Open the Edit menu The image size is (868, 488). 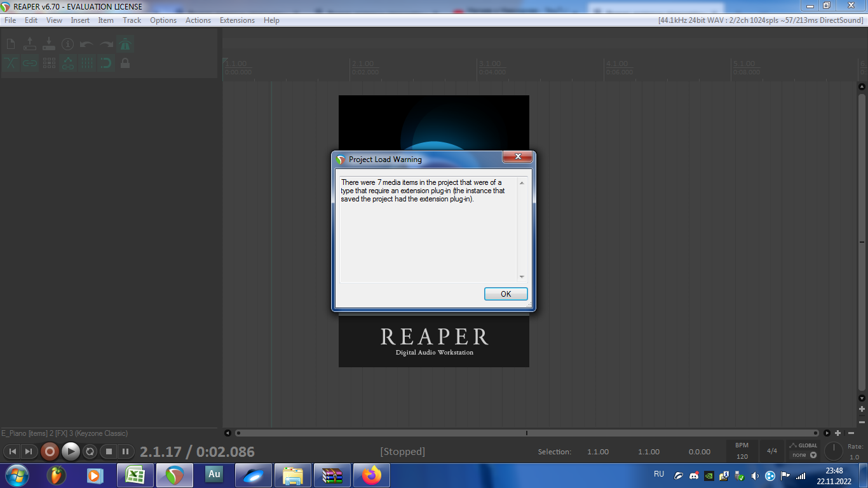(x=31, y=20)
